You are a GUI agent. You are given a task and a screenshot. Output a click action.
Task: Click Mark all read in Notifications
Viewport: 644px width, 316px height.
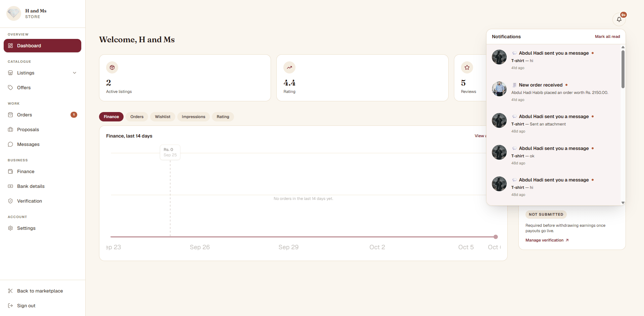point(607,37)
